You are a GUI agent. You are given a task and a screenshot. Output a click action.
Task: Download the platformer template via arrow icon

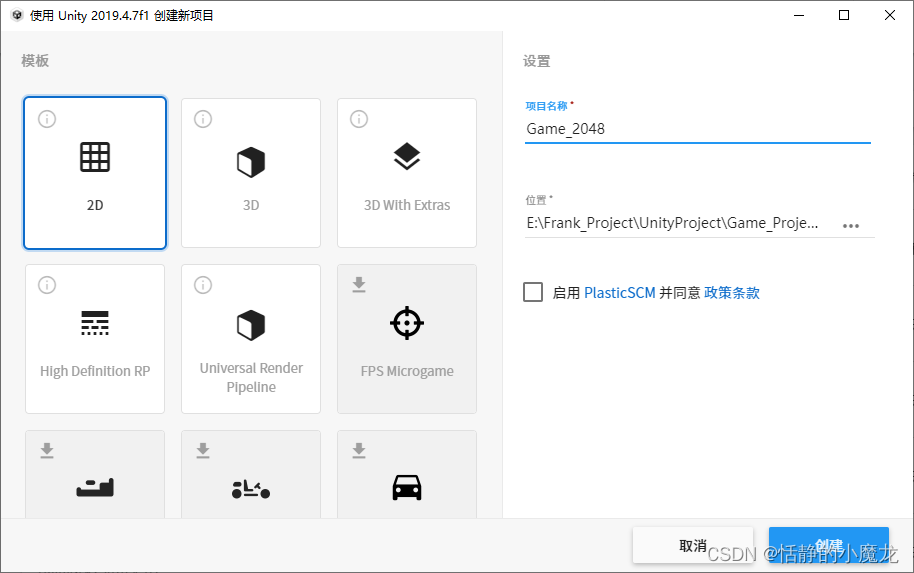pyautogui.click(x=47, y=451)
